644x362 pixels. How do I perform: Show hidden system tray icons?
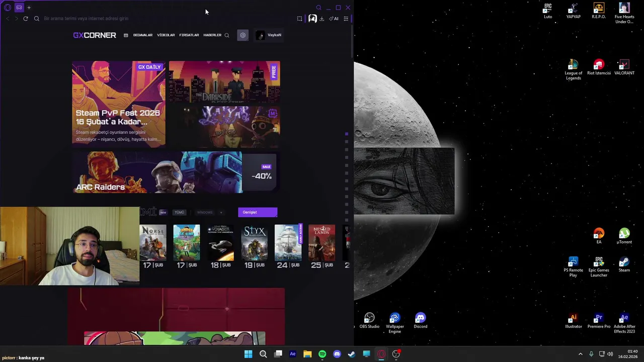[580, 354]
